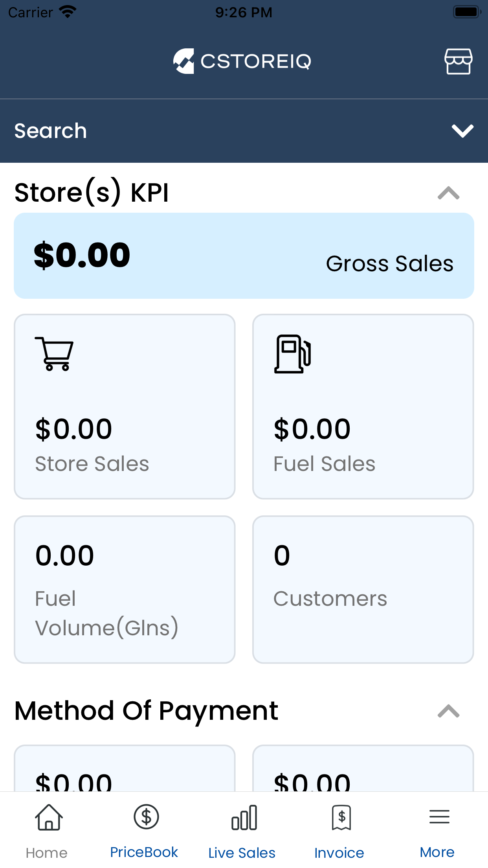
Task: Select the Fuel Sales amount card
Action: pyautogui.click(x=363, y=406)
